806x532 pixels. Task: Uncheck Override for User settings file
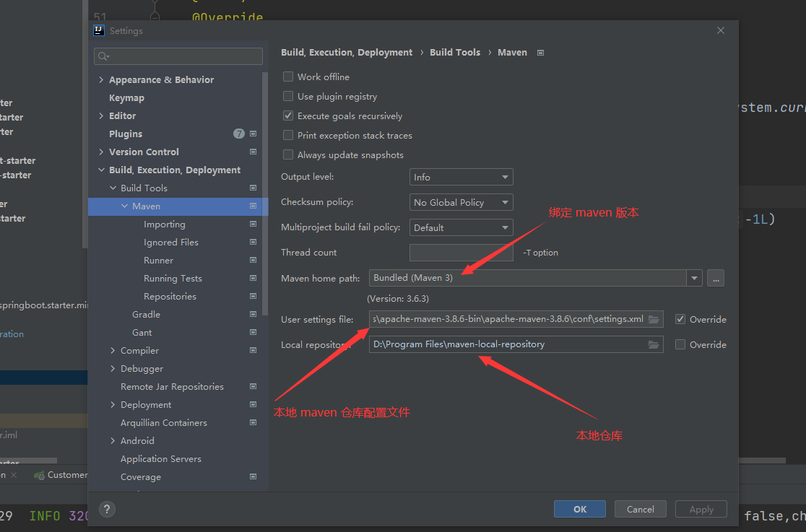coord(680,319)
